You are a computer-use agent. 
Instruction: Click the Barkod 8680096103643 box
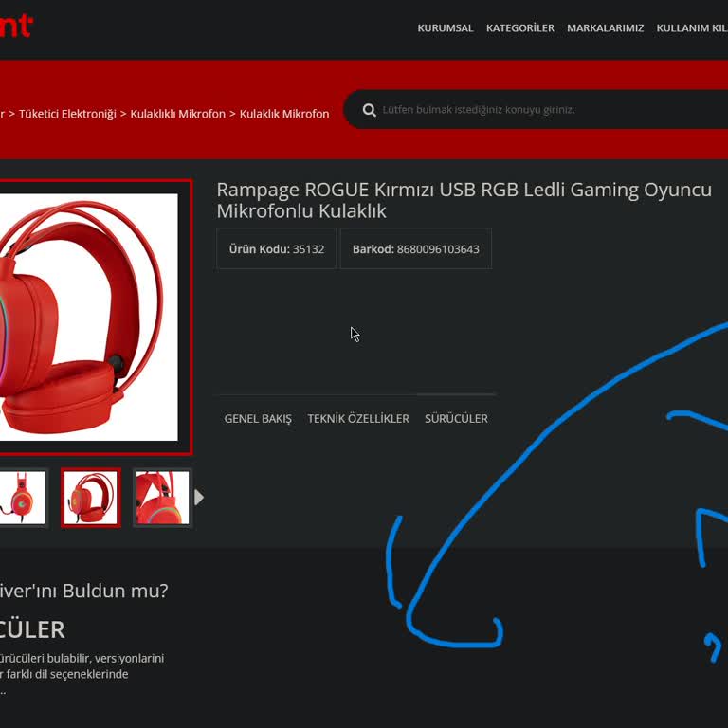pyautogui.click(x=415, y=249)
